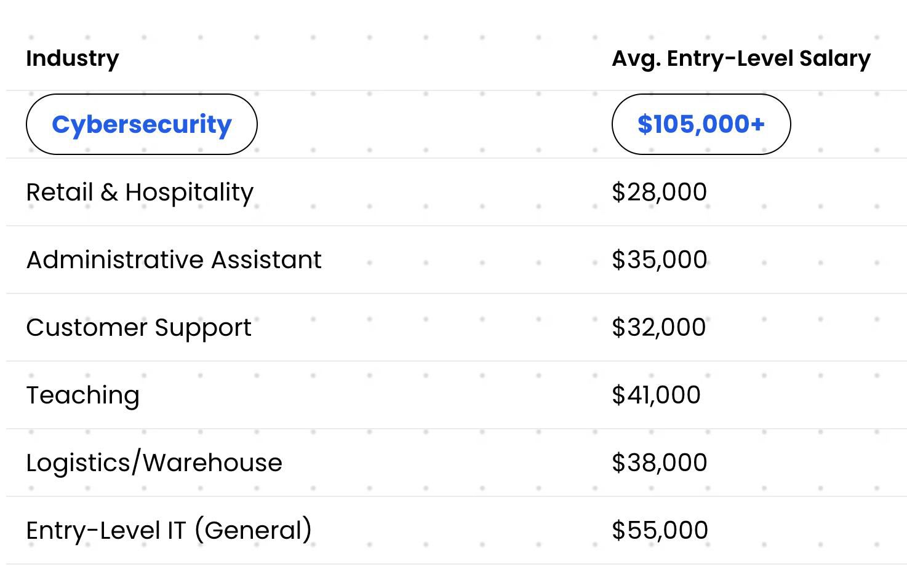Click the $55,000 salary value

click(660, 531)
